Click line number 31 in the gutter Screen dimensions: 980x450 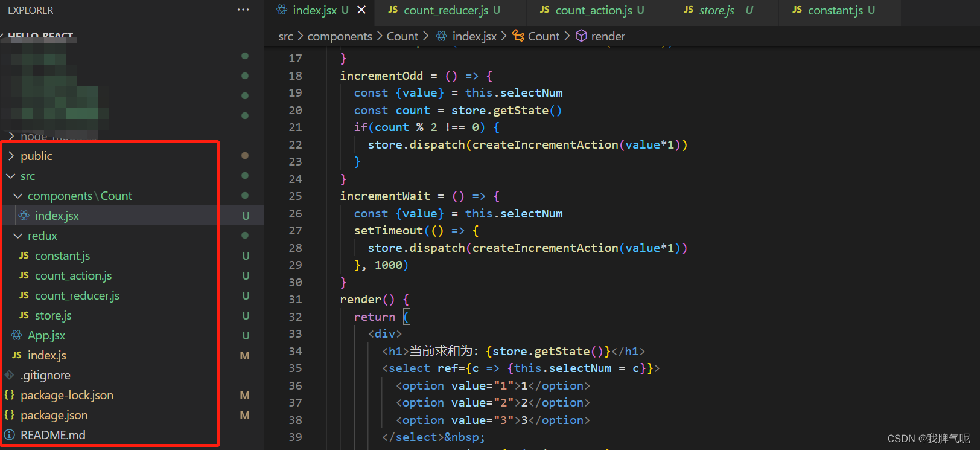[x=295, y=300]
